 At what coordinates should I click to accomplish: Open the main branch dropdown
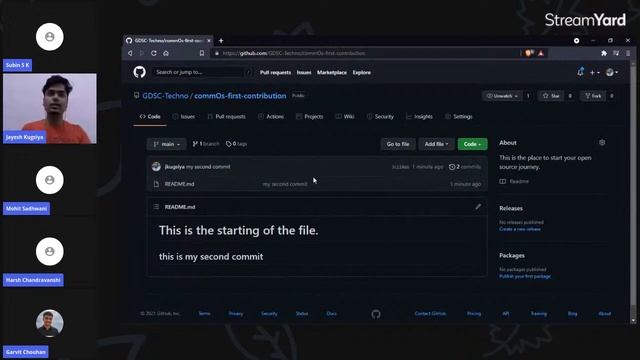[167, 144]
